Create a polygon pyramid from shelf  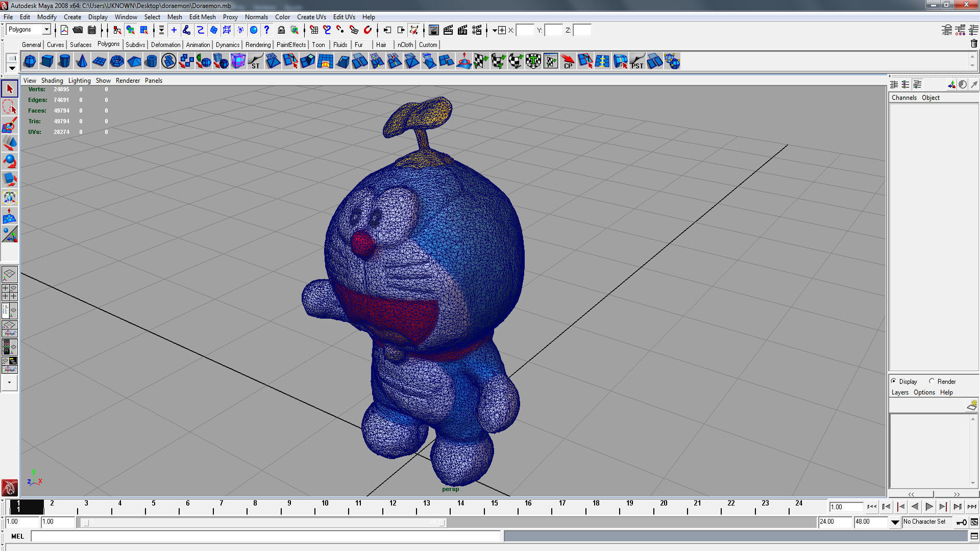click(134, 62)
